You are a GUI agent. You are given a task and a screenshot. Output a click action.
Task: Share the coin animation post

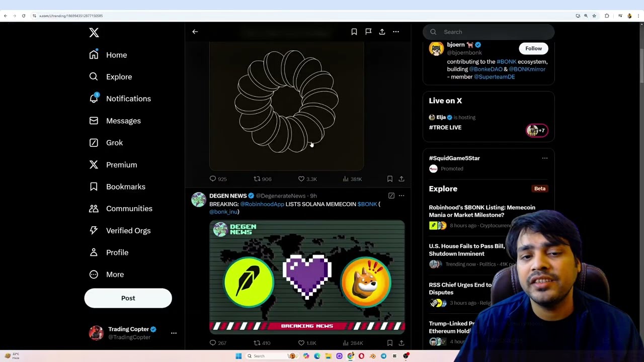pos(401,179)
